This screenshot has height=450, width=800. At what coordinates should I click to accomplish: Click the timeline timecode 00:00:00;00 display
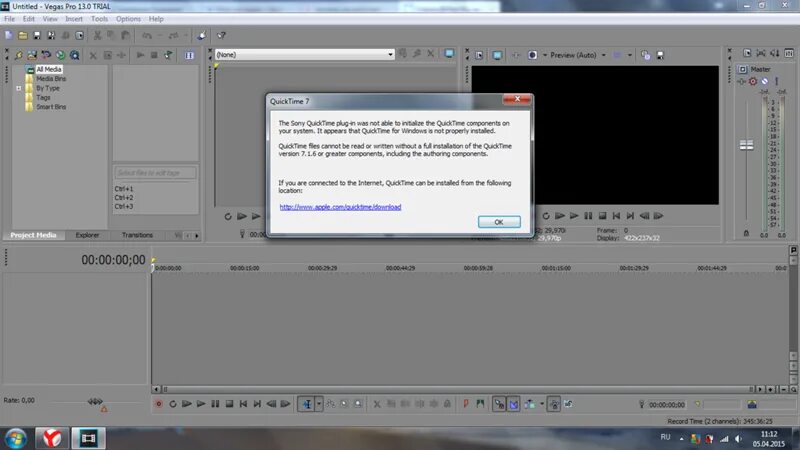click(x=113, y=260)
